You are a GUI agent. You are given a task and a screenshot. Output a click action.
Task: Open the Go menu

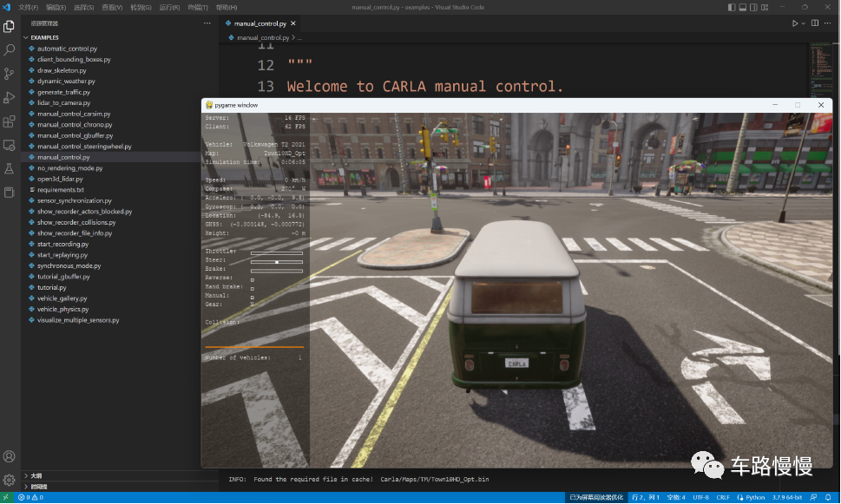[141, 8]
